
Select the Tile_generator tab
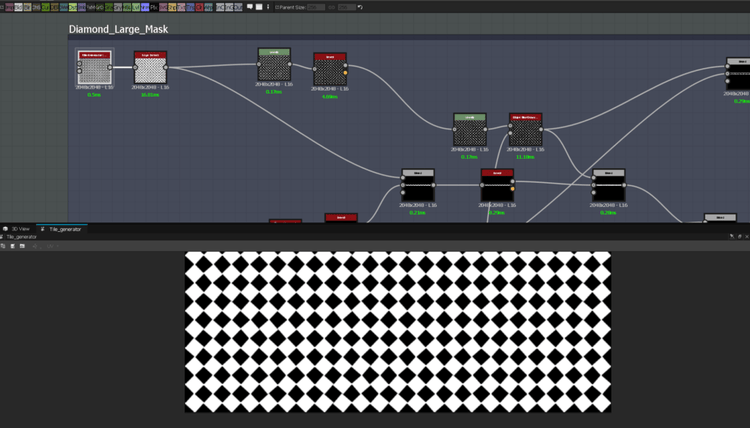click(x=64, y=229)
